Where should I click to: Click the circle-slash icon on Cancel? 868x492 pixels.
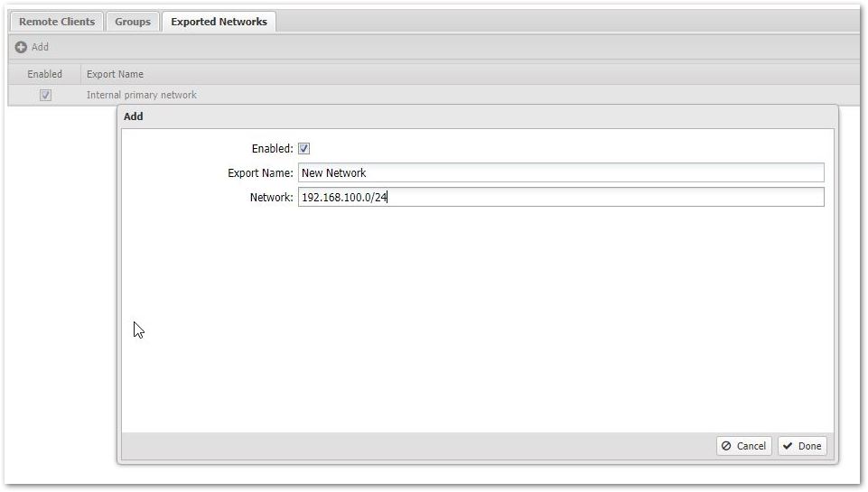click(726, 446)
